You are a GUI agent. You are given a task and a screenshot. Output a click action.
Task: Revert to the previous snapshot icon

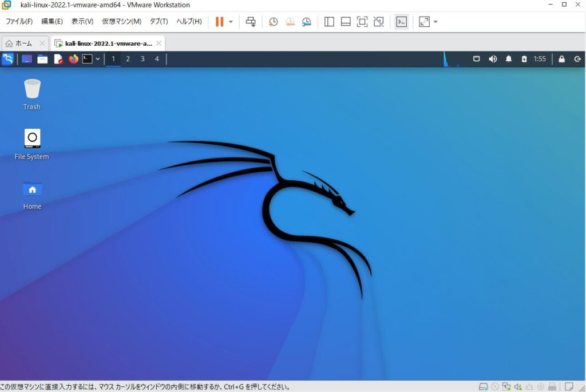point(290,22)
